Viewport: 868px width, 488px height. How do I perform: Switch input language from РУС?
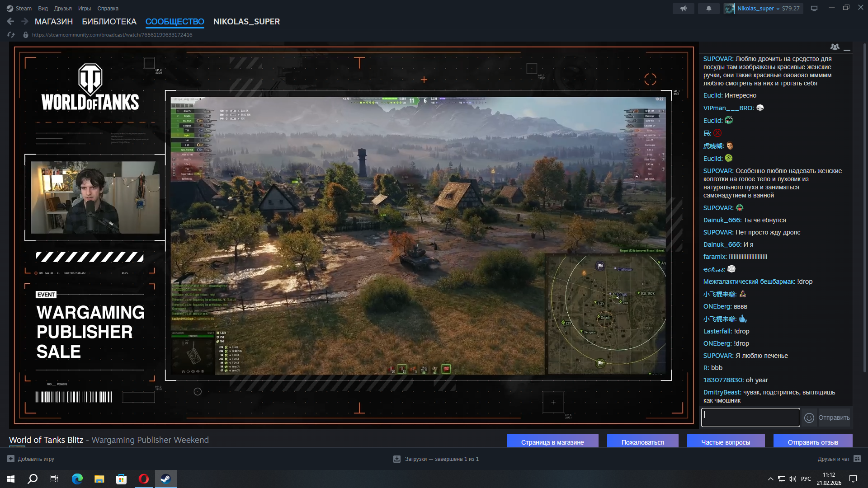[x=806, y=479]
